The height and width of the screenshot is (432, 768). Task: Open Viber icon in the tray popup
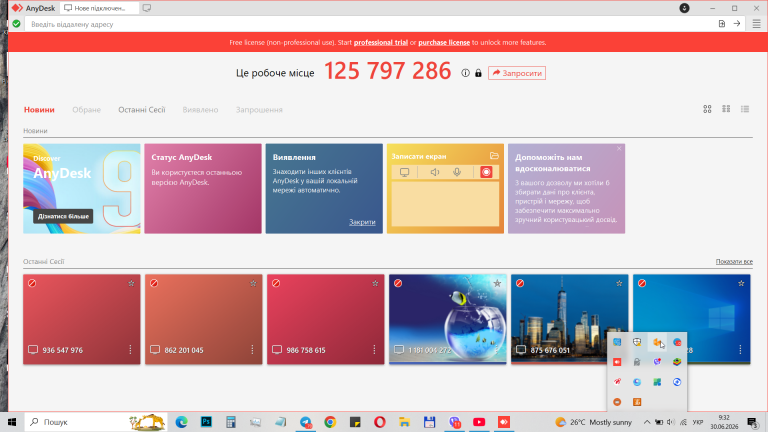(657, 362)
